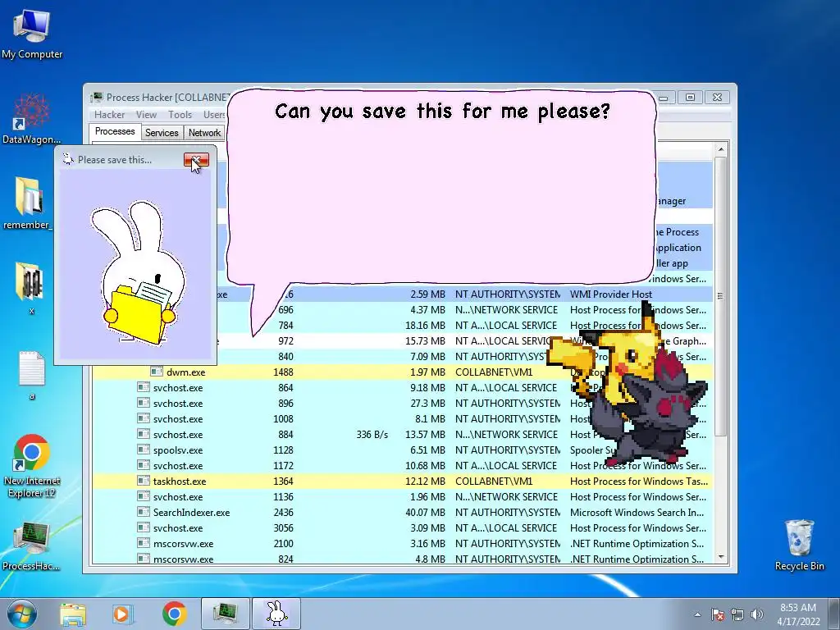Screen dimensions: 840x630
Task: Launch the ProcessHacker desktop shortcut
Action: 31,546
